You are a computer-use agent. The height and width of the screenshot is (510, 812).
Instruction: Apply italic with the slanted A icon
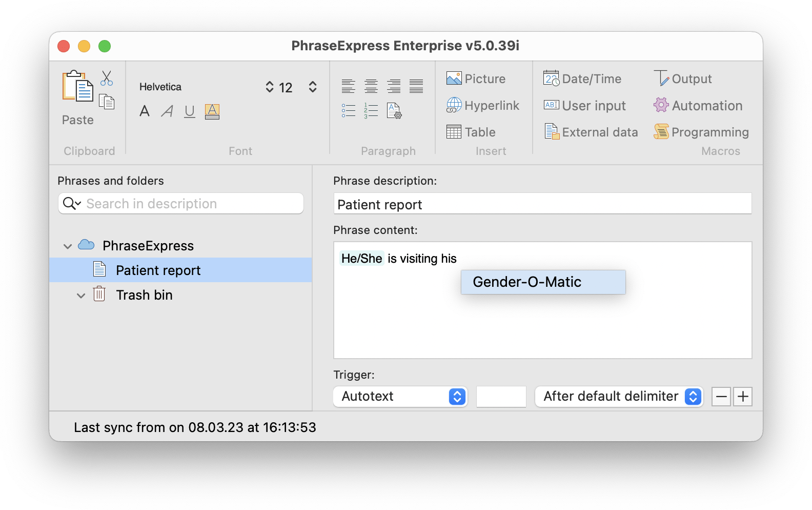point(167,111)
